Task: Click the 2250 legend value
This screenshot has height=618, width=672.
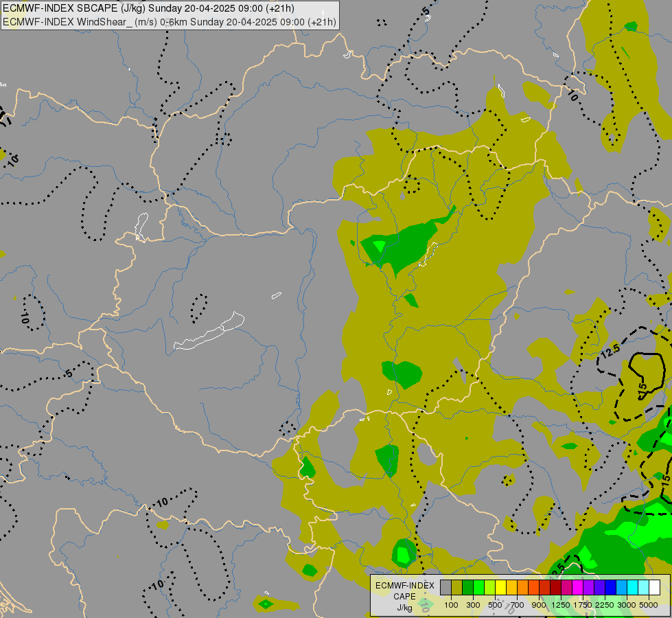Action: (605, 605)
